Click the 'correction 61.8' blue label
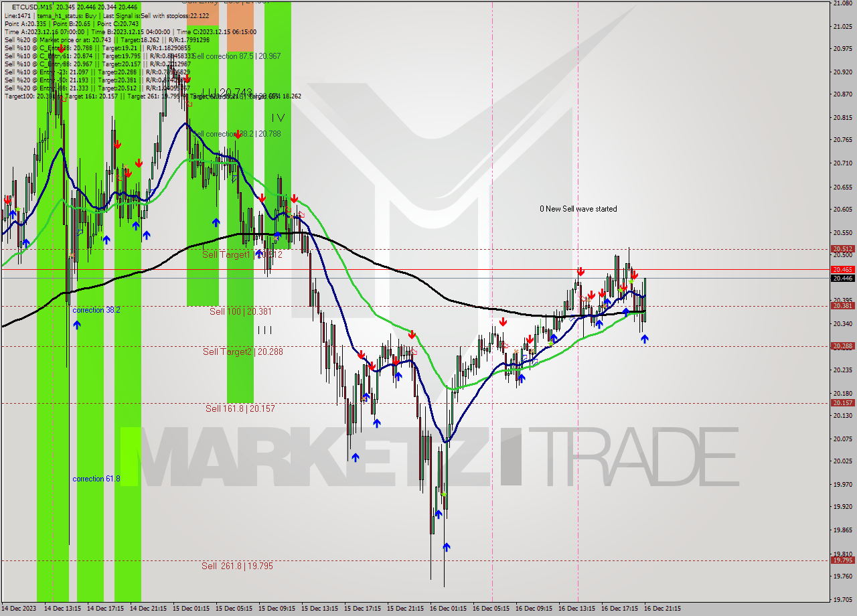Screen dimensions: 857x616 tap(96, 479)
